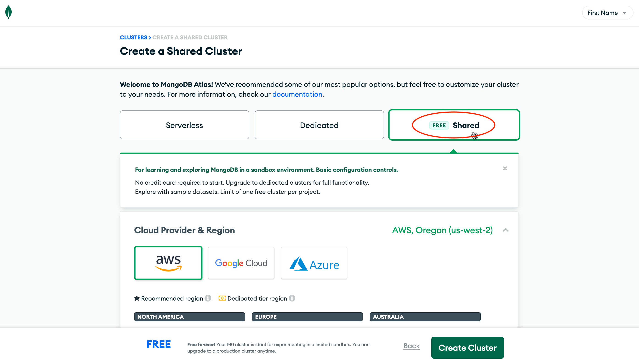This screenshot has height=364, width=639.
Task: Collapse the Cloud Provider & Region section
Action: (x=505, y=230)
